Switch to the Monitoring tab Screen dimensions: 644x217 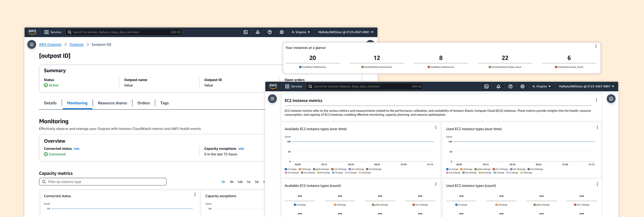pos(77,103)
